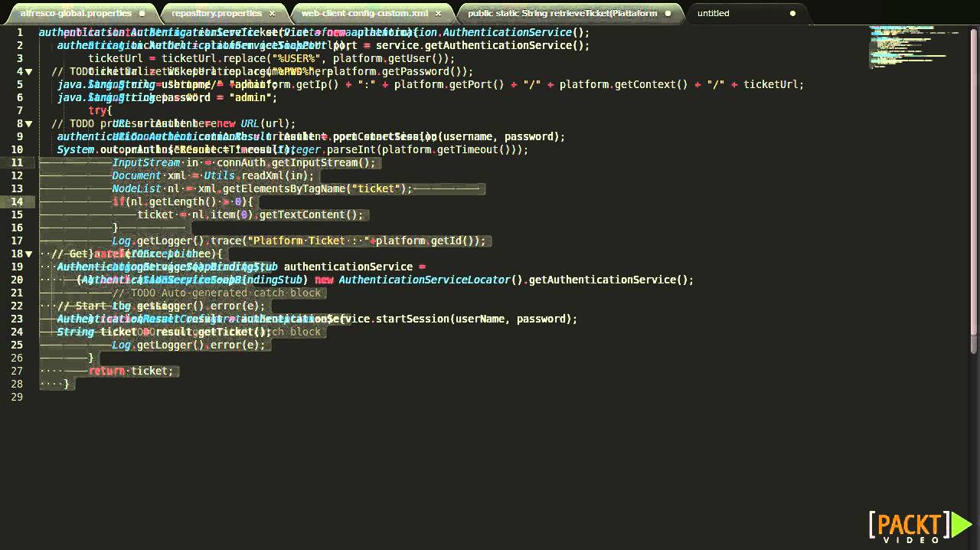Click line number 29 in the gutter
This screenshot has height=550, width=980.
(x=18, y=397)
